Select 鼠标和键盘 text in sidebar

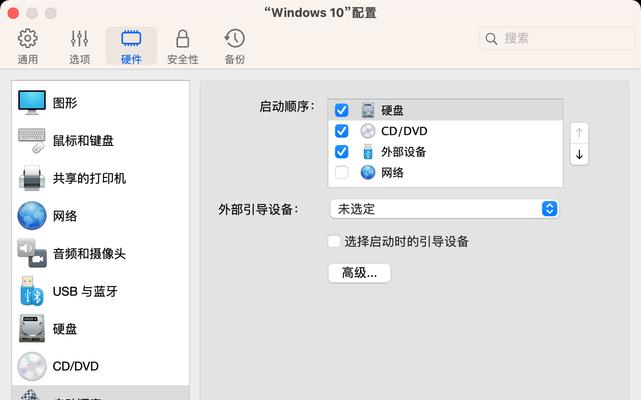click(83, 141)
